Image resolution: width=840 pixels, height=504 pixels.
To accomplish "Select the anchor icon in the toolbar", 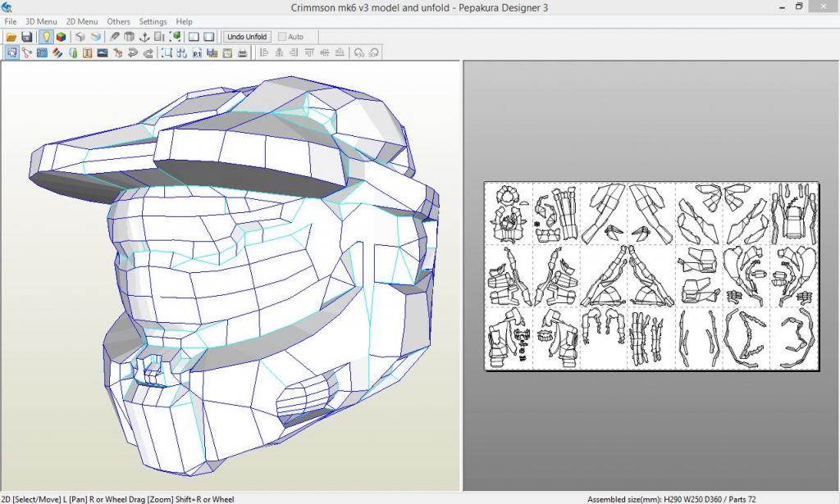I will coord(144,37).
